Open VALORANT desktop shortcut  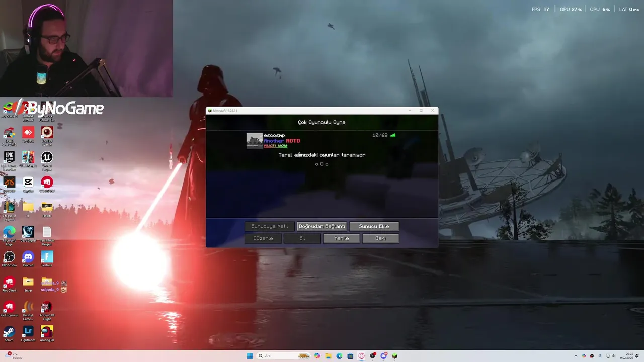[47, 184]
